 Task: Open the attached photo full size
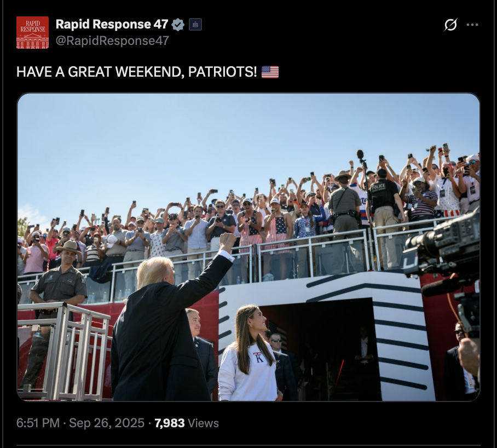[248, 247]
